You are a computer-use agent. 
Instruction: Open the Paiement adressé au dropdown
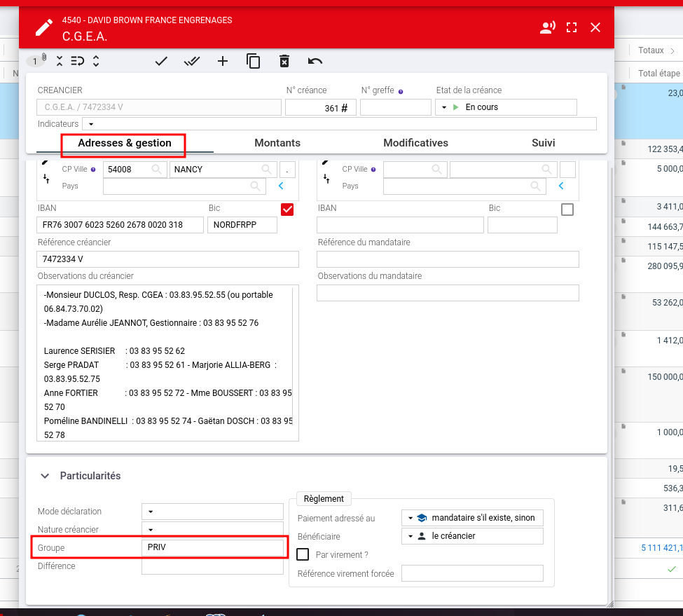pyautogui.click(x=411, y=518)
